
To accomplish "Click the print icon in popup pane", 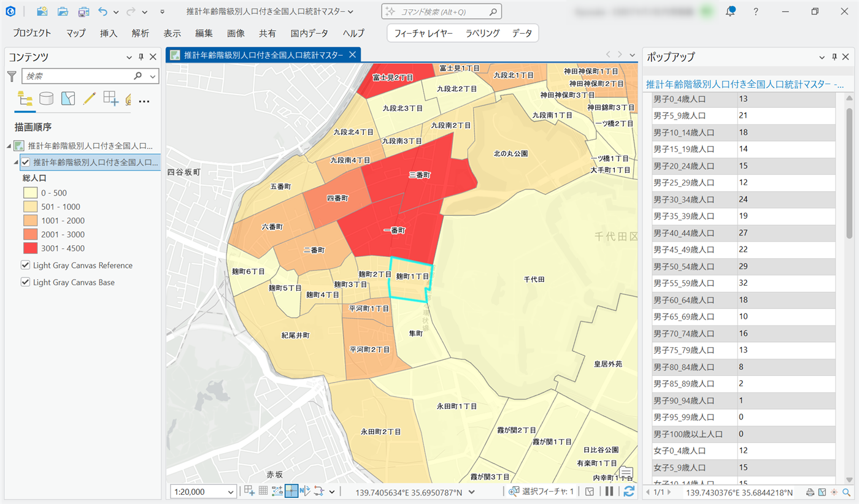I will coord(810,492).
